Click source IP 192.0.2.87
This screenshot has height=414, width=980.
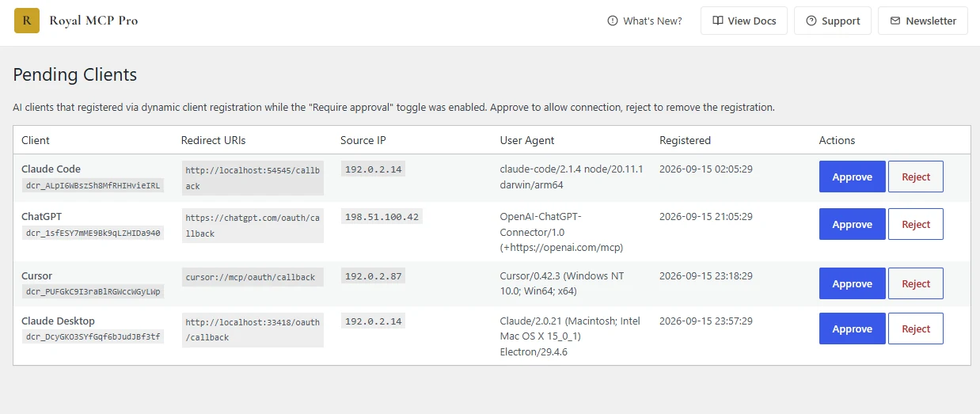(373, 275)
